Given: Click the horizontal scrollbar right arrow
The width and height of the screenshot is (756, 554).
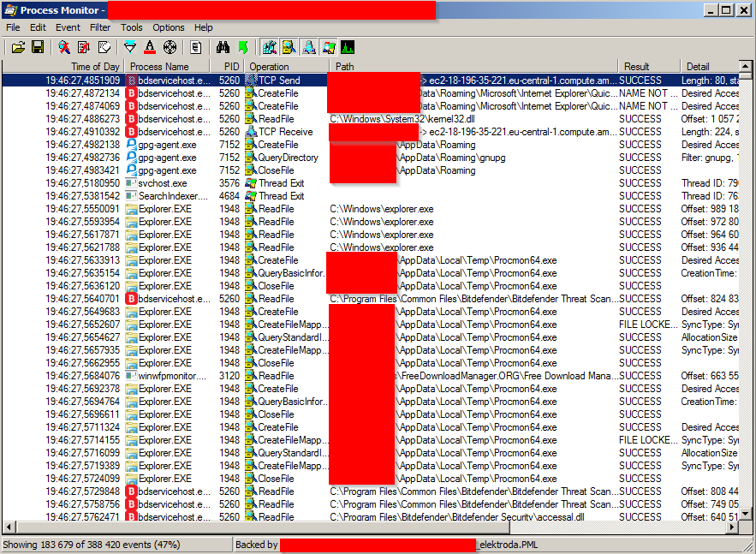Looking at the screenshot, I should 732,527.
